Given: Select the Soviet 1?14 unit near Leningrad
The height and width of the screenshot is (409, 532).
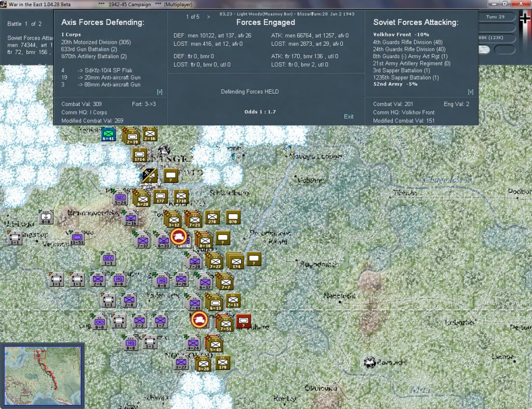Looking at the screenshot, I should tap(139, 155).
